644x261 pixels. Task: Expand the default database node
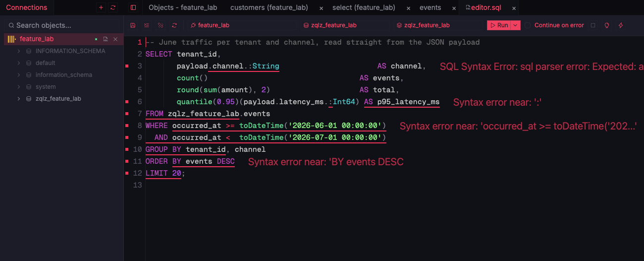[x=19, y=63]
